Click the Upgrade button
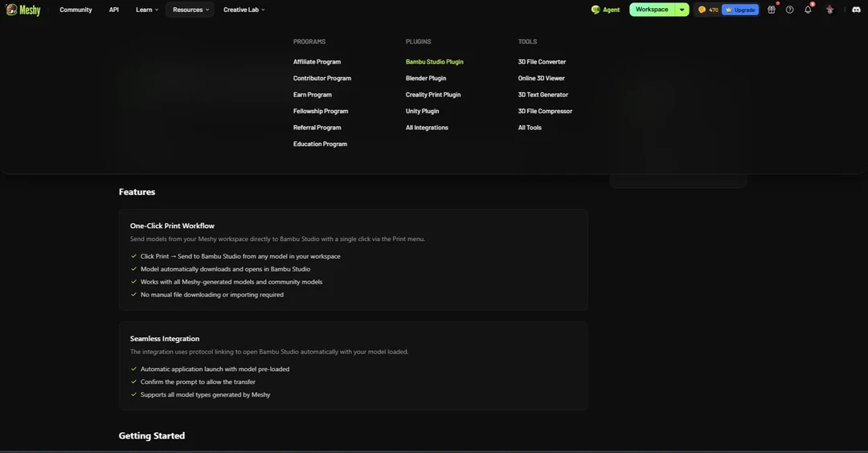Screen dimensions: 868x453 point(740,10)
